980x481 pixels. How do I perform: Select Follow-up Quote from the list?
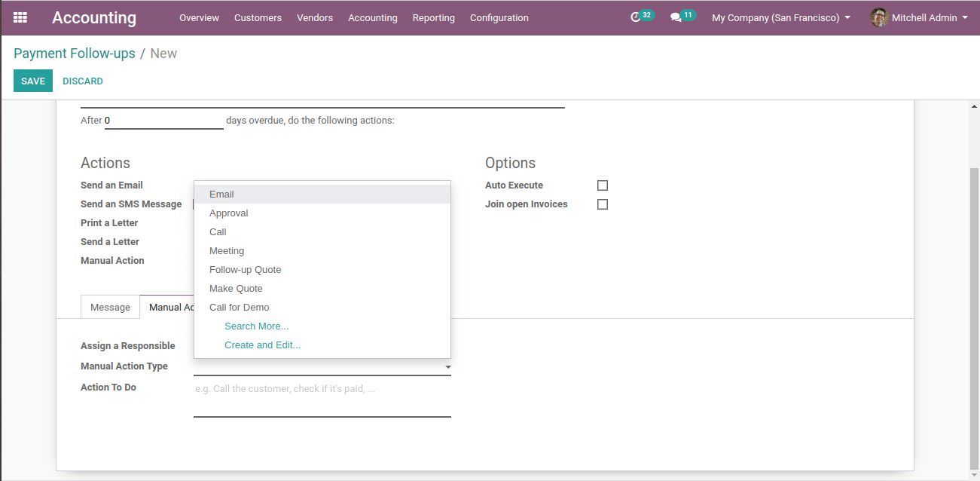click(322, 270)
